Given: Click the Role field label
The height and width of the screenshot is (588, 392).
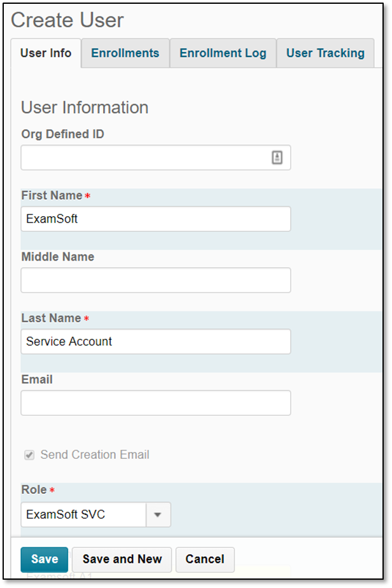Looking at the screenshot, I should (34, 489).
